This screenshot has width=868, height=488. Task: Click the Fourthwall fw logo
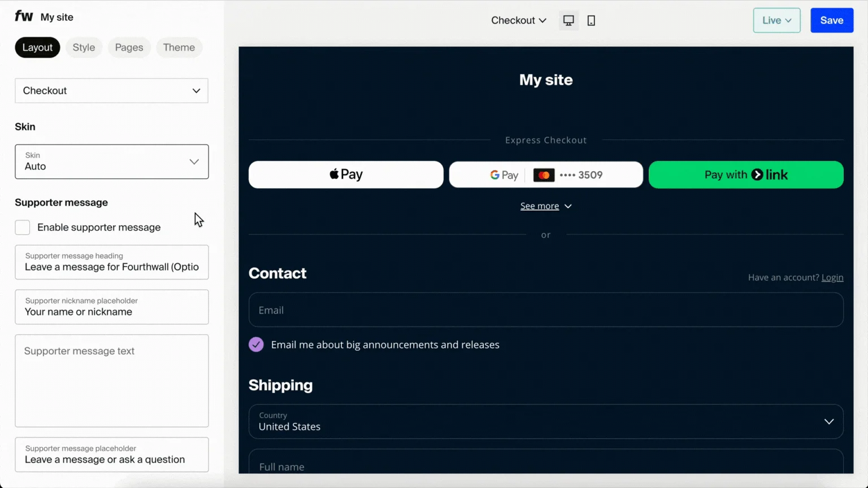(24, 16)
